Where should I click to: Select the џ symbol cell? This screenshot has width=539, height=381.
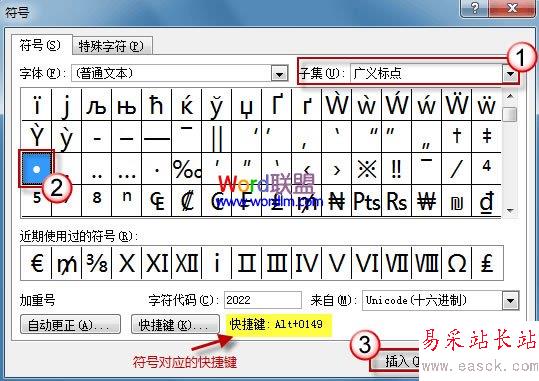[x=246, y=105]
